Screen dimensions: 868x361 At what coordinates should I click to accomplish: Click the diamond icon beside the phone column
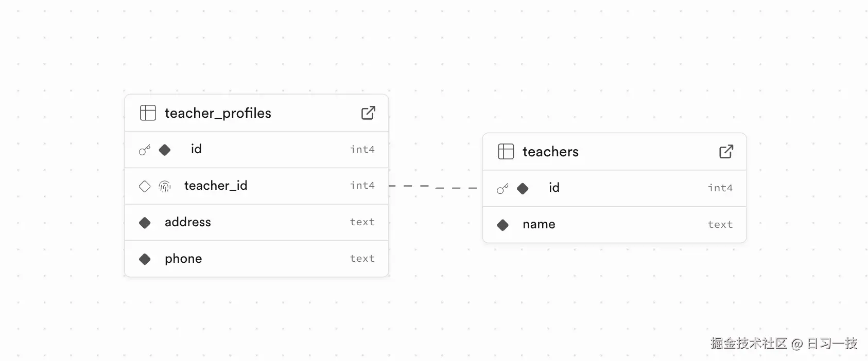point(145,259)
